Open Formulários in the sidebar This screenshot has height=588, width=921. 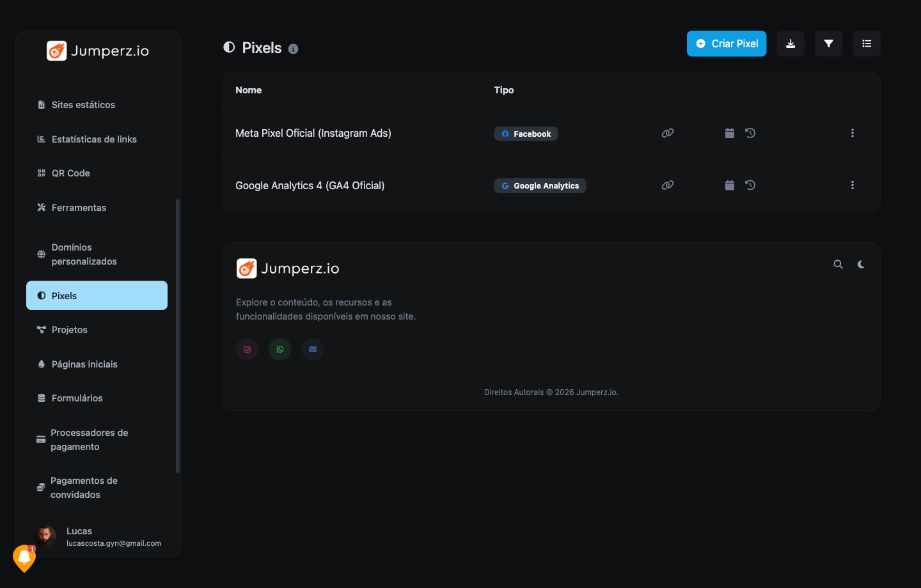coord(97,398)
